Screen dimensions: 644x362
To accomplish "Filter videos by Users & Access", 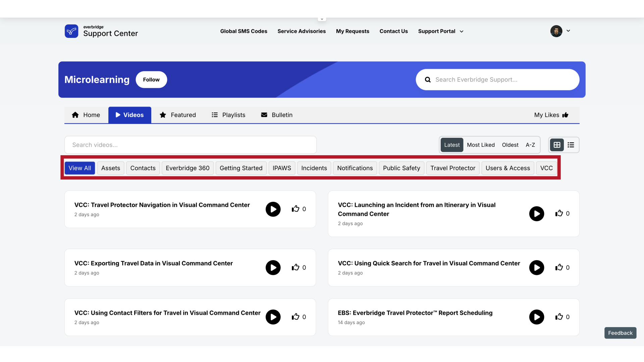I will click(508, 168).
